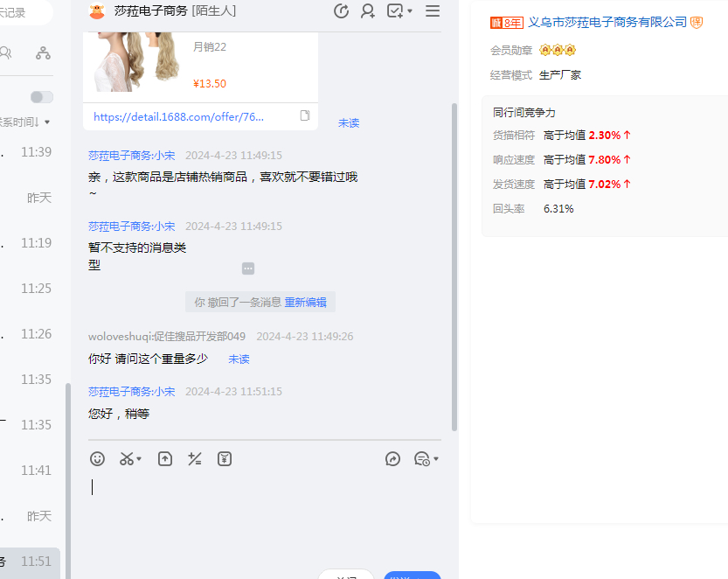Viewport: 728px width, 579px height.
Task: Click the message input text area
Action: (262, 507)
